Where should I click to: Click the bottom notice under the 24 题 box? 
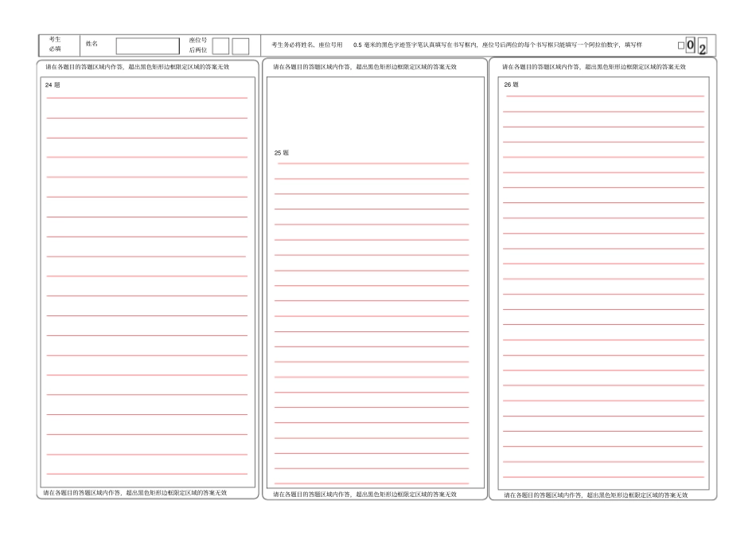(135, 493)
